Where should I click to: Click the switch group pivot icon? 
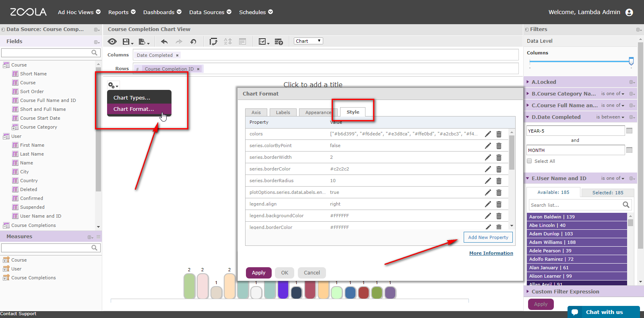(x=213, y=42)
